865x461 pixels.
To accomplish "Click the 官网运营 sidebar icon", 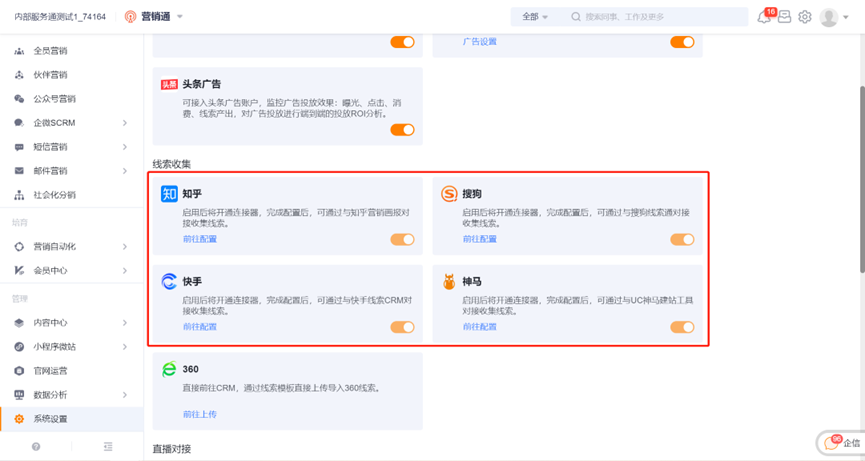I will click(x=19, y=371).
